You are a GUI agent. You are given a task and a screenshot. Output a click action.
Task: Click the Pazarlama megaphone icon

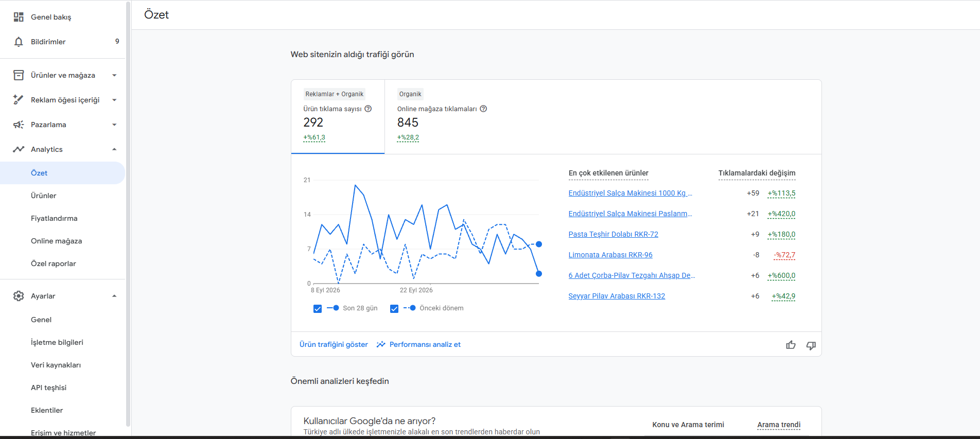pos(19,125)
